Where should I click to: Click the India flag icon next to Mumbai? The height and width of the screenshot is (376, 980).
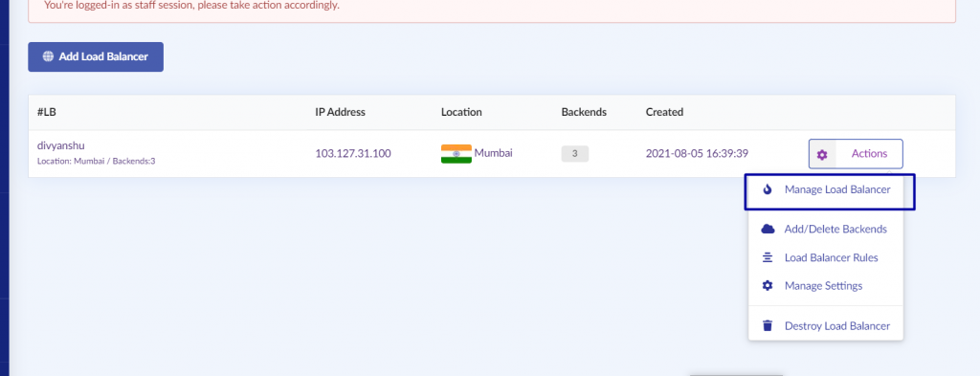coord(457,154)
